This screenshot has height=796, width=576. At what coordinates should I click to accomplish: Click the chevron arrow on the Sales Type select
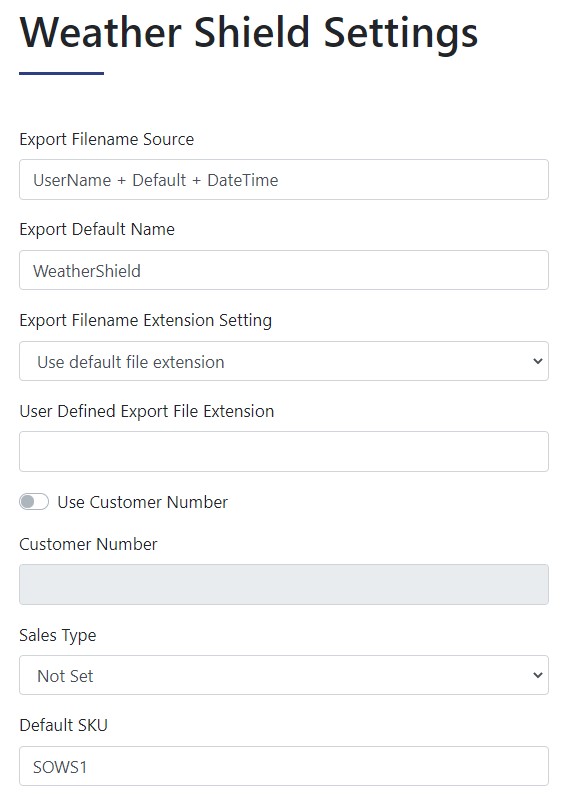pyautogui.click(x=537, y=675)
